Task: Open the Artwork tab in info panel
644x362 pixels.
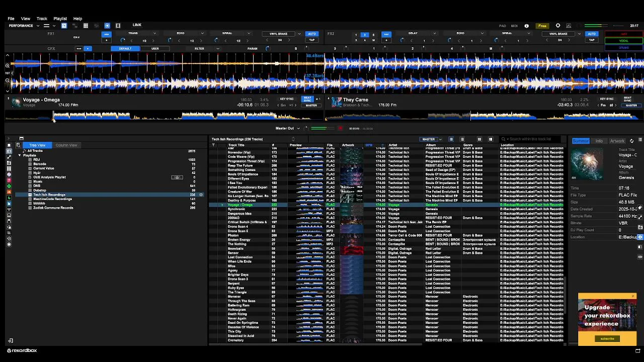Action: click(617, 141)
